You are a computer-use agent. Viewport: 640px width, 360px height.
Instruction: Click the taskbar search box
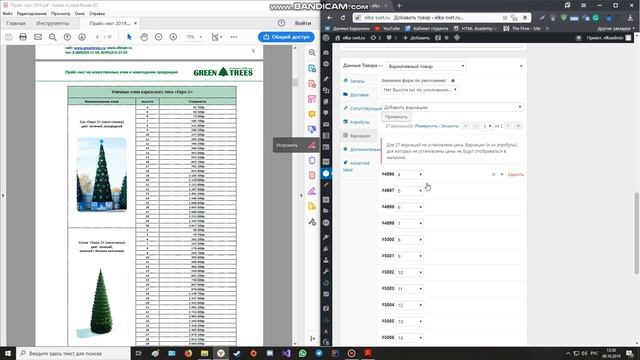click(x=73, y=353)
